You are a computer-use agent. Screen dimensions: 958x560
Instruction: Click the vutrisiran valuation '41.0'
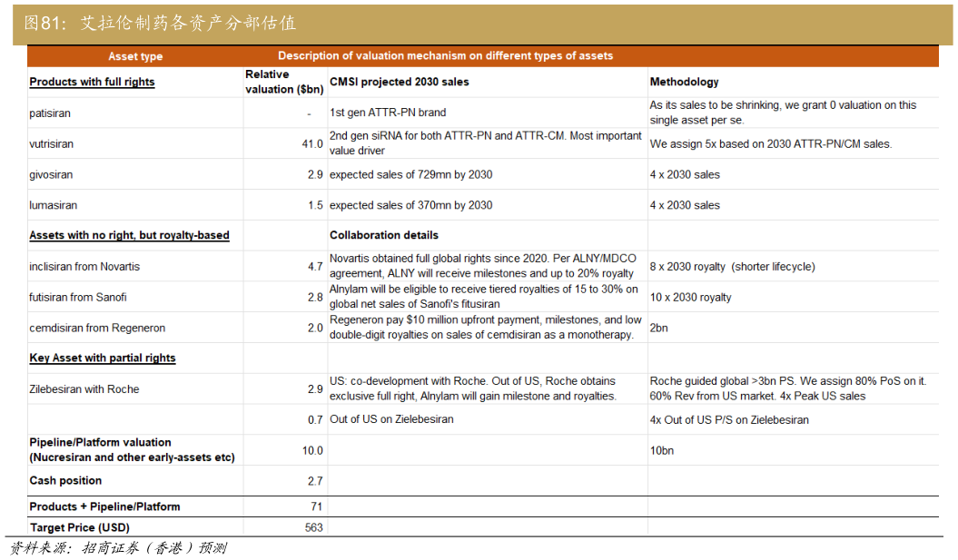(x=312, y=143)
